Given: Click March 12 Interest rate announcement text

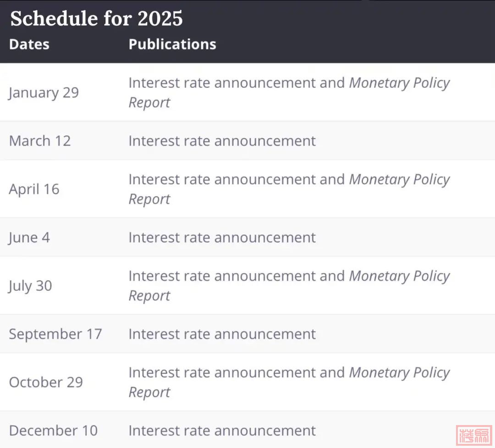Looking at the screenshot, I should click(222, 141).
